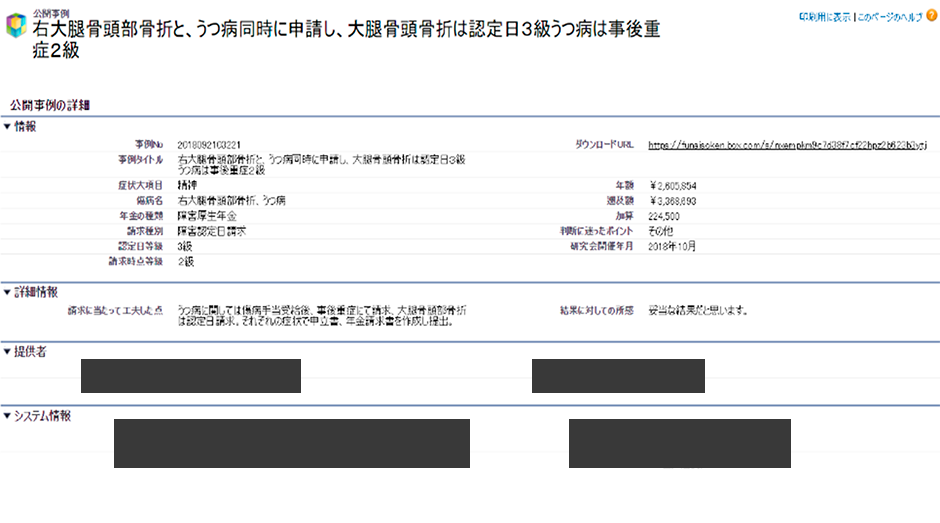This screenshot has height=523, width=940.
Task: Click the ダウンロードURL field label
Action: click(604, 145)
